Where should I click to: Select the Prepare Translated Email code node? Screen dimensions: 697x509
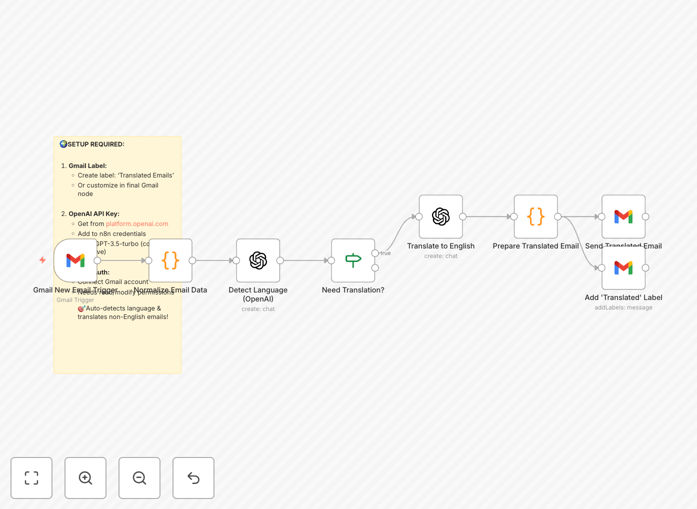point(536,216)
